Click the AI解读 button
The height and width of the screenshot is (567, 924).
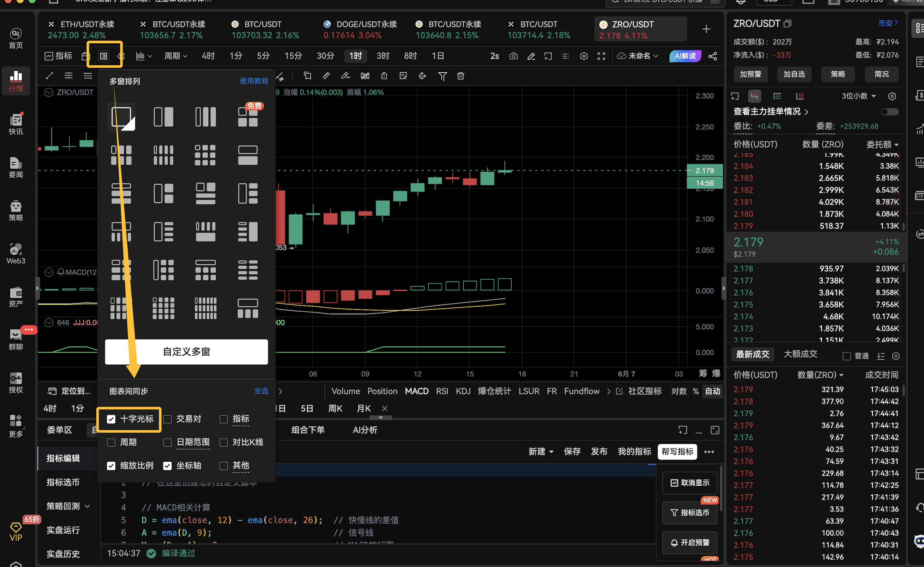(685, 56)
